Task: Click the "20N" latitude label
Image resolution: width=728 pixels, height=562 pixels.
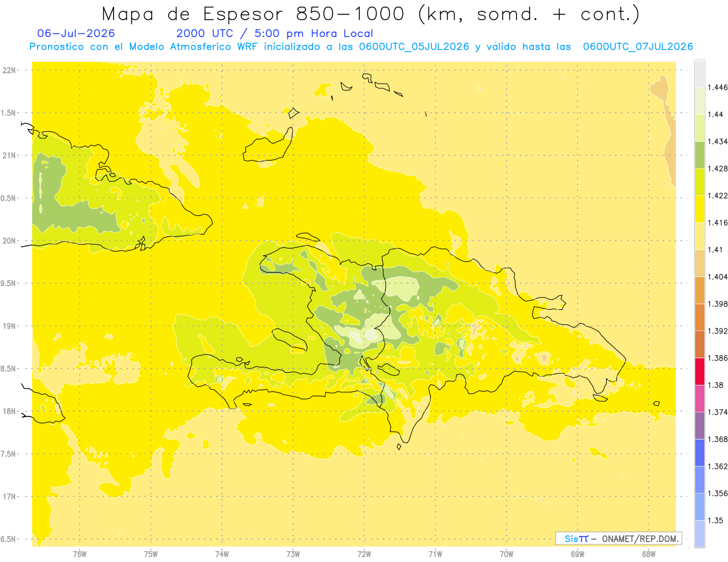Action: (x=9, y=241)
